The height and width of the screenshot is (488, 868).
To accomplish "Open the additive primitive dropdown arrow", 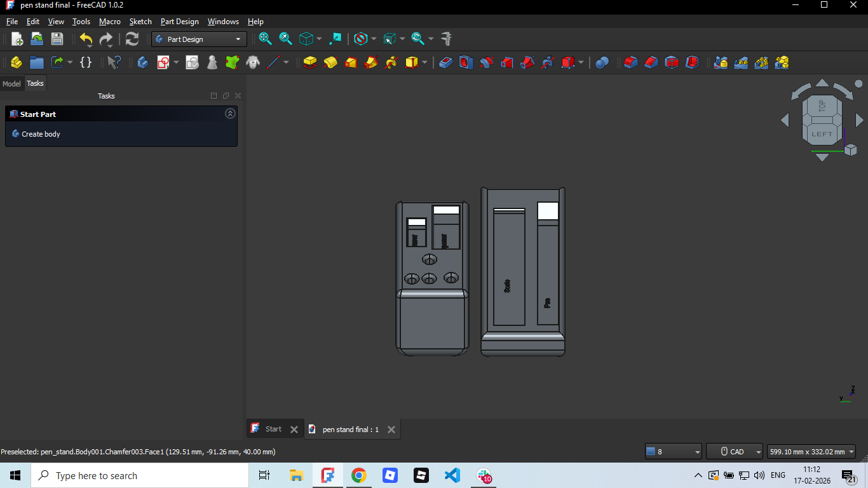I will (x=425, y=62).
